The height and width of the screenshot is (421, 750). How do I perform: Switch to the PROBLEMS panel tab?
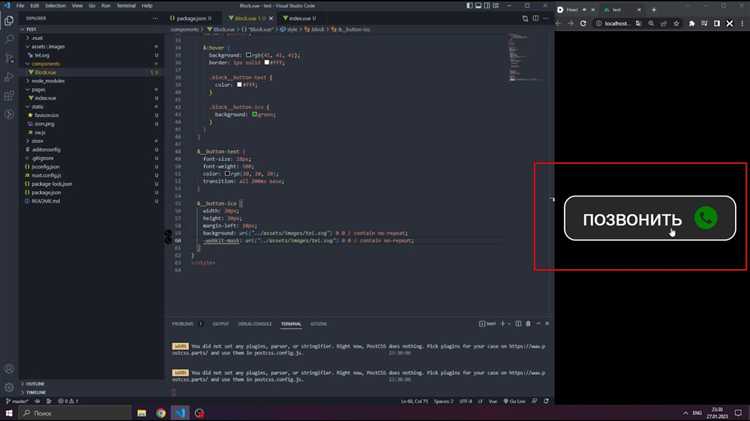pos(182,324)
